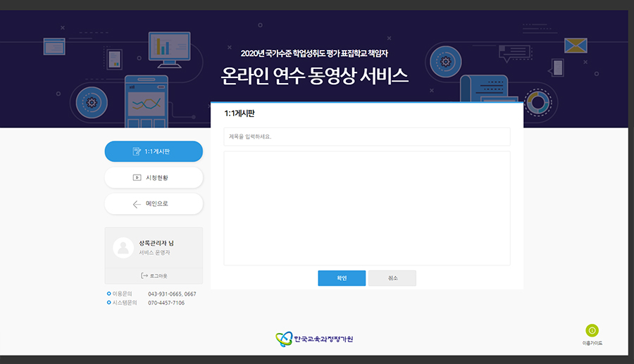Viewport: 634px width, 364px height.
Task: Click the green 이용가이드 guide icon
Action: 592,330
